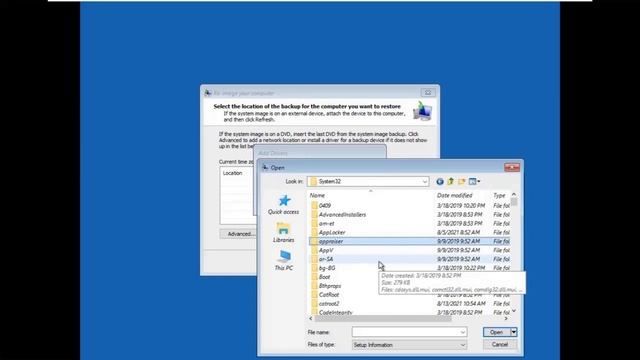Viewport: 640px width, 360px height.
Task: Close the Open dialog with the red X
Action: (512, 167)
